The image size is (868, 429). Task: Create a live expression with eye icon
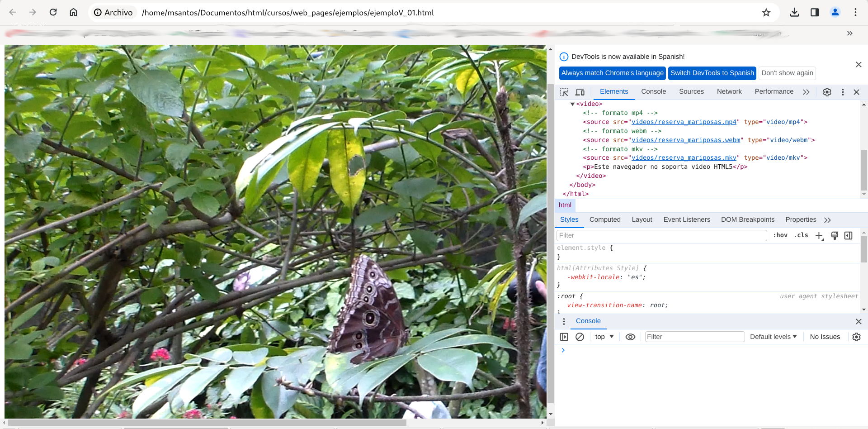[630, 337]
